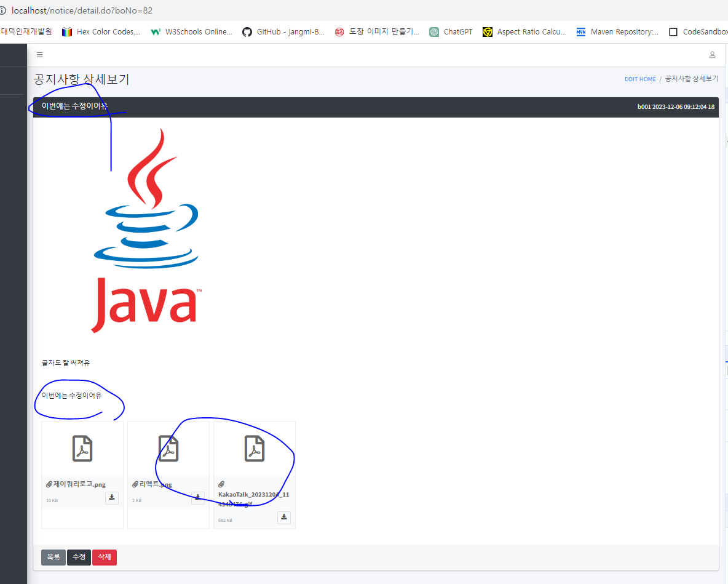Click the notice title 이번에는 수정이어유 header
Viewport: 728px width, 584px height.
click(74, 106)
